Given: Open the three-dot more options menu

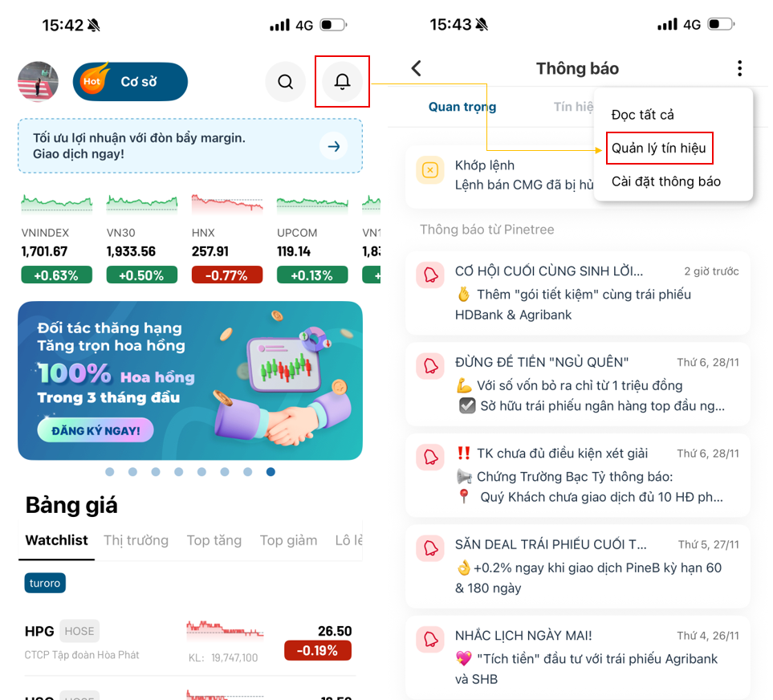Looking at the screenshot, I should coord(739,68).
